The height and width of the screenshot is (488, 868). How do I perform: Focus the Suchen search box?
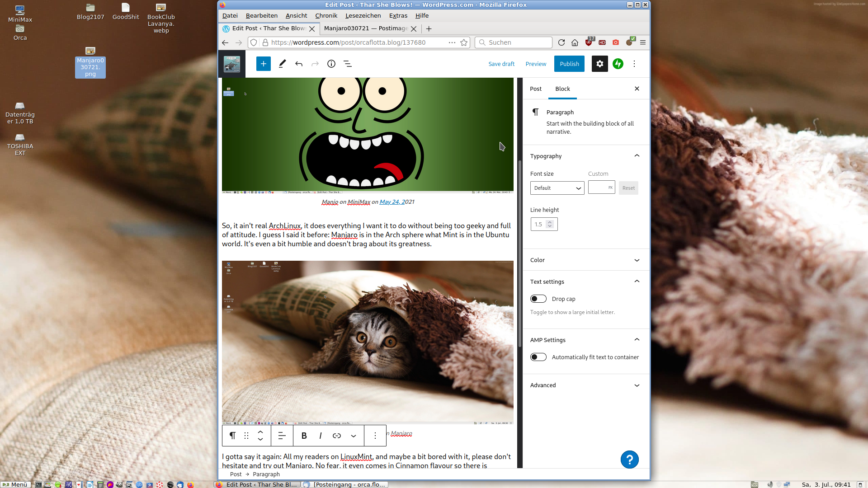[514, 42]
